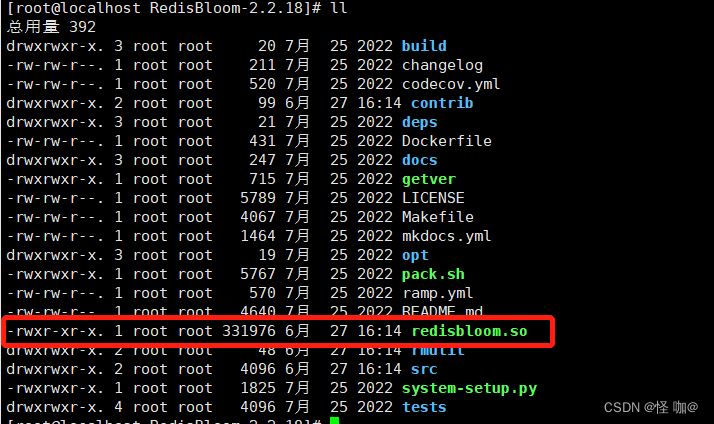Select the LICENSE file name
714x424 pixels.
click(x=433, y=198)
